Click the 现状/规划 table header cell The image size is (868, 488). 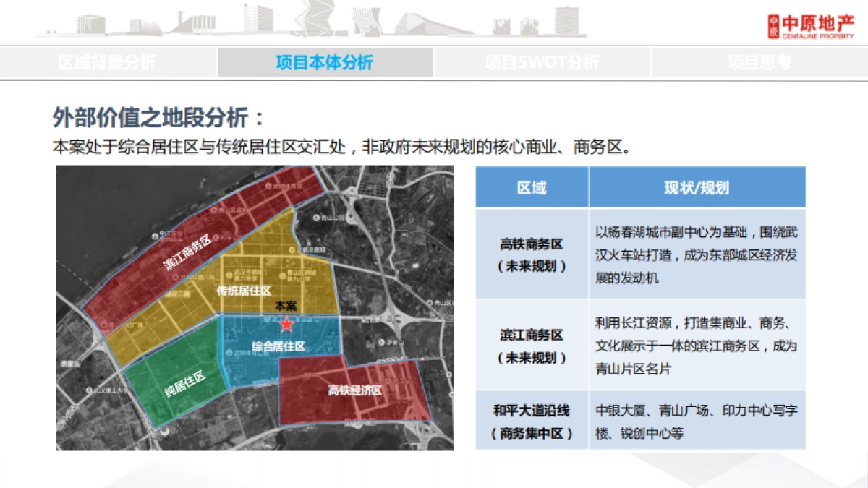(x=697, y=187)
